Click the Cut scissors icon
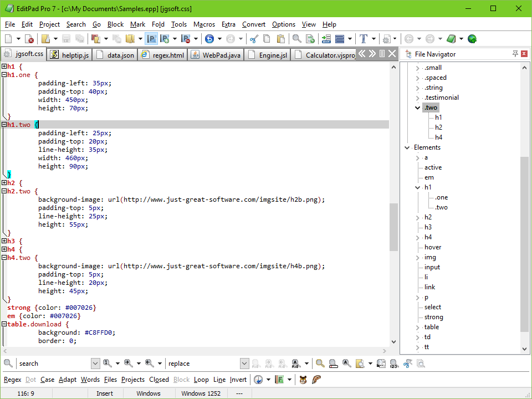Screen dimensions: 532x399 [x=254, y=39]
